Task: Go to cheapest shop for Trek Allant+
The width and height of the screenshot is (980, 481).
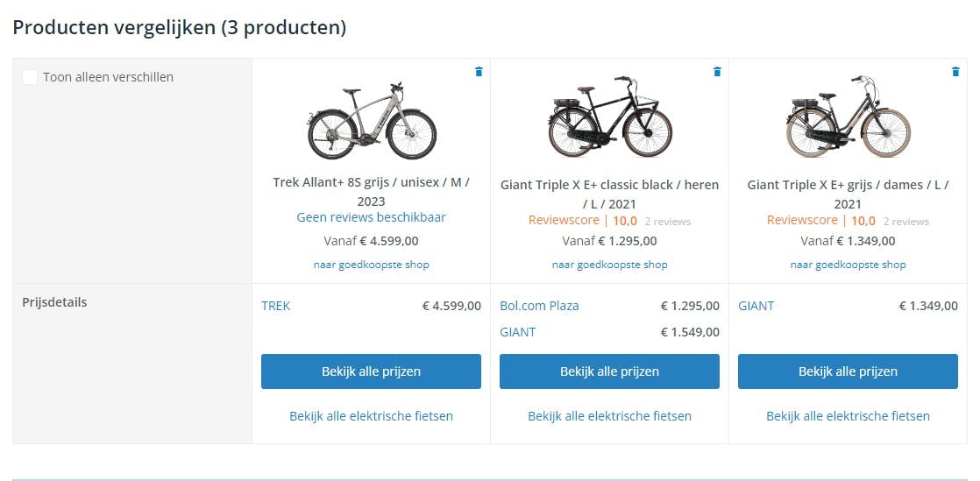Action: coord(372,265)
